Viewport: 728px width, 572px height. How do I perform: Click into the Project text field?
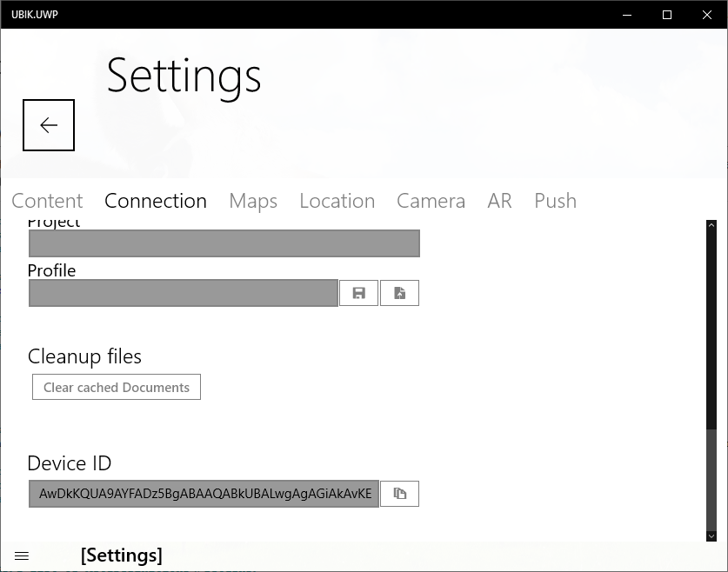[224, 243]
